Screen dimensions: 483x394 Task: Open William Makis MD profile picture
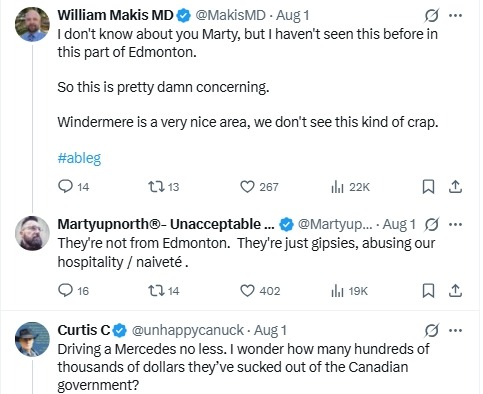pyautogui.click(x=32, y=24)
